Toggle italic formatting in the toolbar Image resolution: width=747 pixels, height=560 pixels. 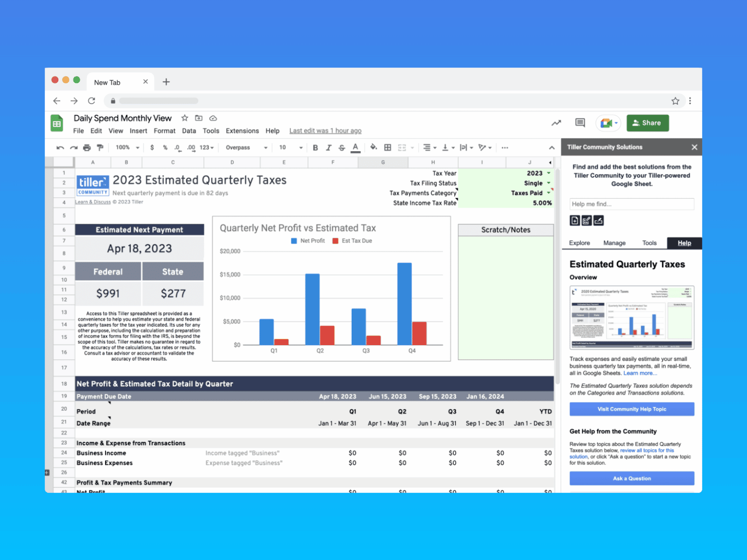[329, 147]
